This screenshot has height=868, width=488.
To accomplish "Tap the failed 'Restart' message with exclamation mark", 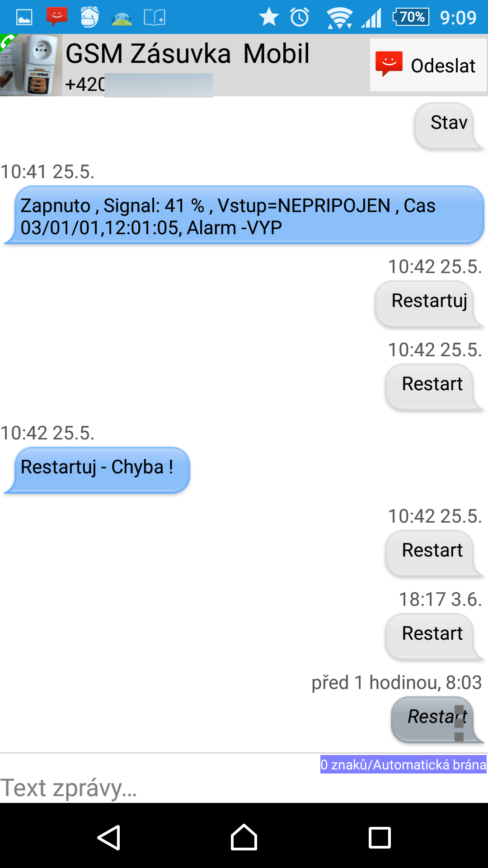I will pyautogui.click(x=437, y=720).
